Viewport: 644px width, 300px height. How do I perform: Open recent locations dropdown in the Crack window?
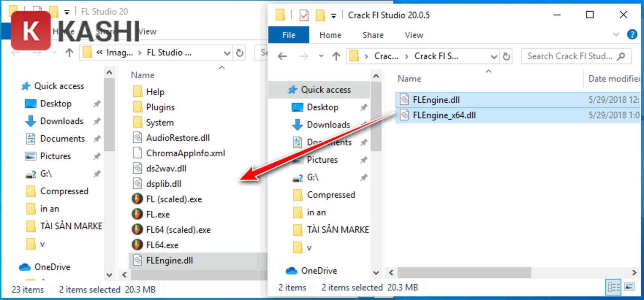(321, 56)
